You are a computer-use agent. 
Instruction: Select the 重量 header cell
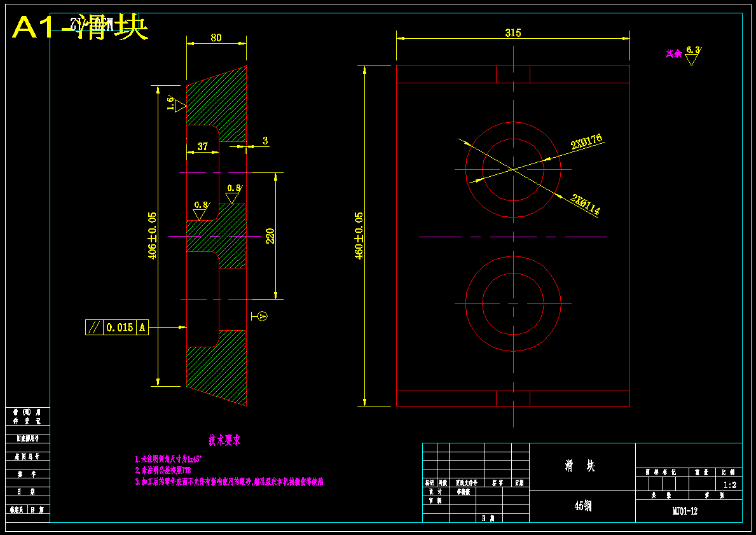702,472
